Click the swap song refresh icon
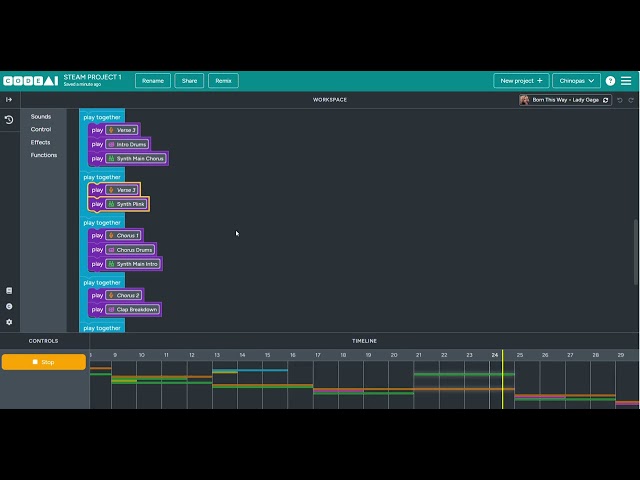640x480 pixels. [606, 100]
